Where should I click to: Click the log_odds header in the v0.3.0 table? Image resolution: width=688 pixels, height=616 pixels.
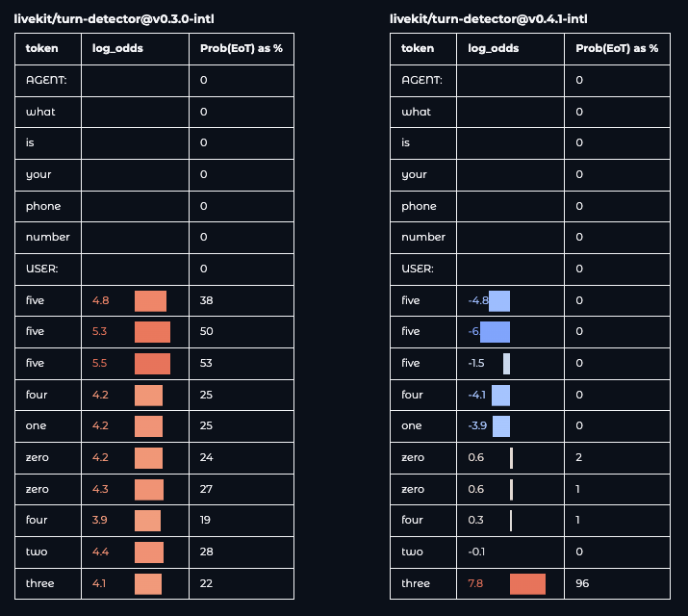(x=117, y=48)
